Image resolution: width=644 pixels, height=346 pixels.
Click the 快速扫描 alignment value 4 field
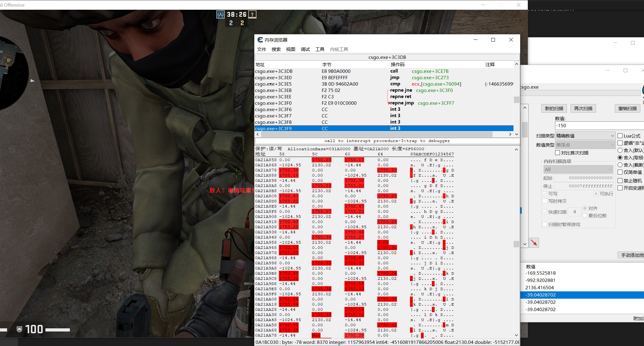tap(575, 212)
